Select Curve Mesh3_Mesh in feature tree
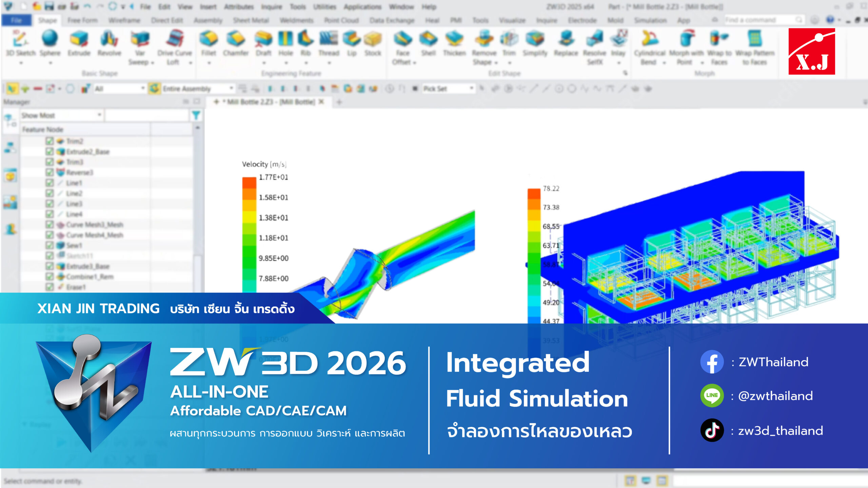Viewport: 868px width, 488px height. tap(95, 225)
